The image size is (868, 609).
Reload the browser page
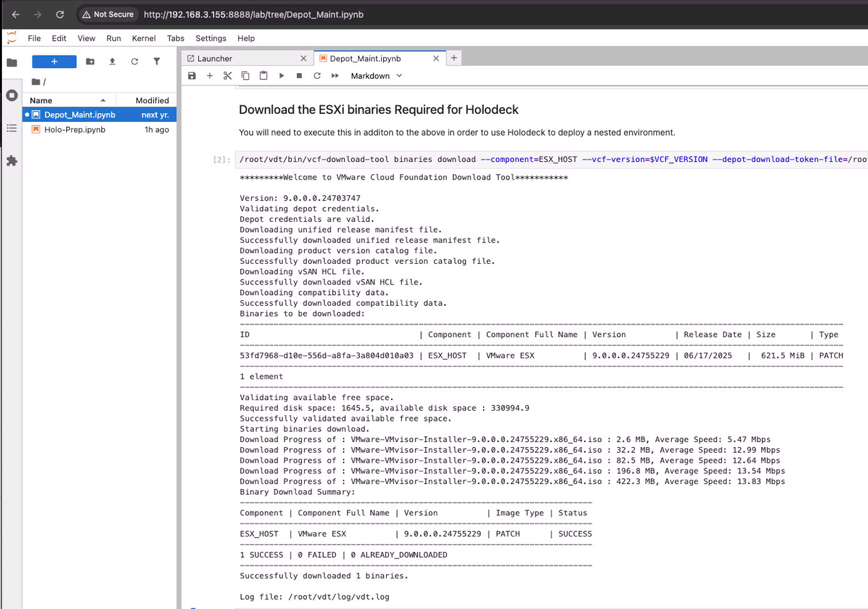[60, 14]
